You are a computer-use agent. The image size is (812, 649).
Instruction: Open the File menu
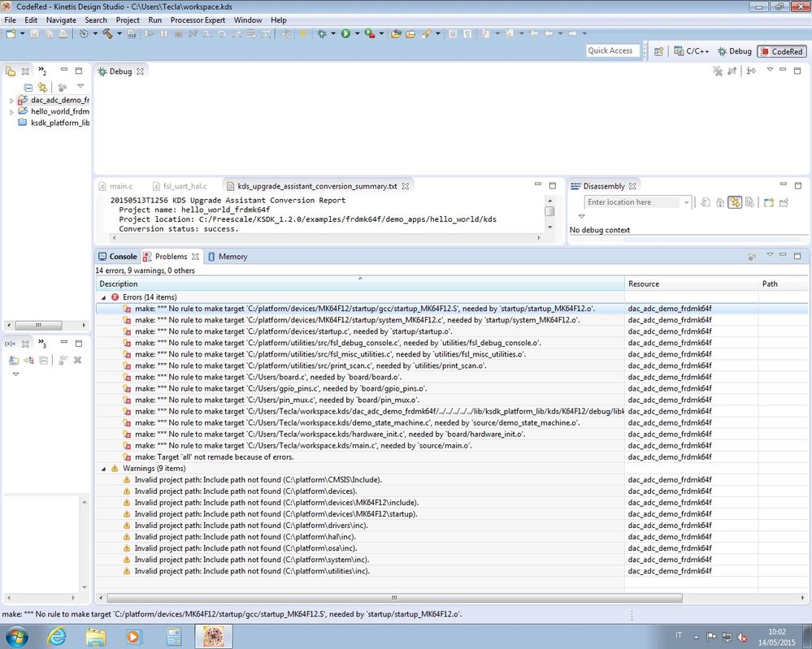pos(10,20)
